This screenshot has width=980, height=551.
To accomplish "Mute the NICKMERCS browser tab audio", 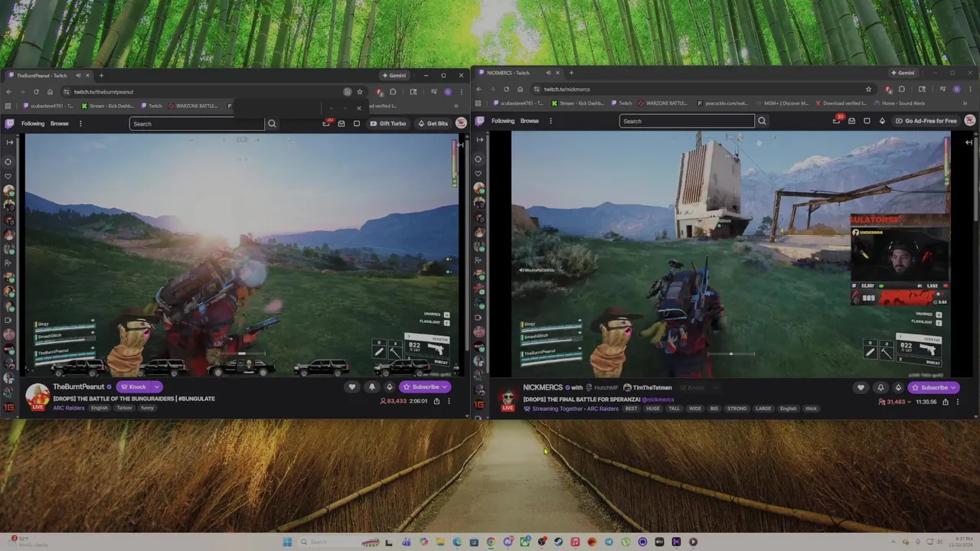I will (547, 73).
